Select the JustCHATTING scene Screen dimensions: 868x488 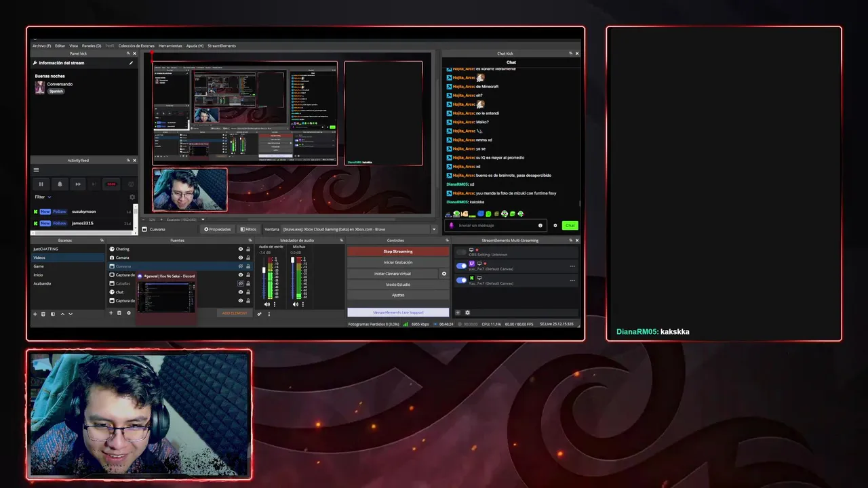click(68, 249)
